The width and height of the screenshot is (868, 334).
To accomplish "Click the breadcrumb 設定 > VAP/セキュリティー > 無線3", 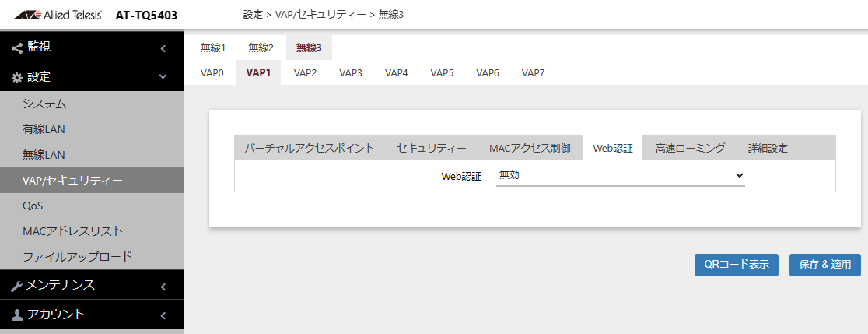I will click(x=324, y=15).
